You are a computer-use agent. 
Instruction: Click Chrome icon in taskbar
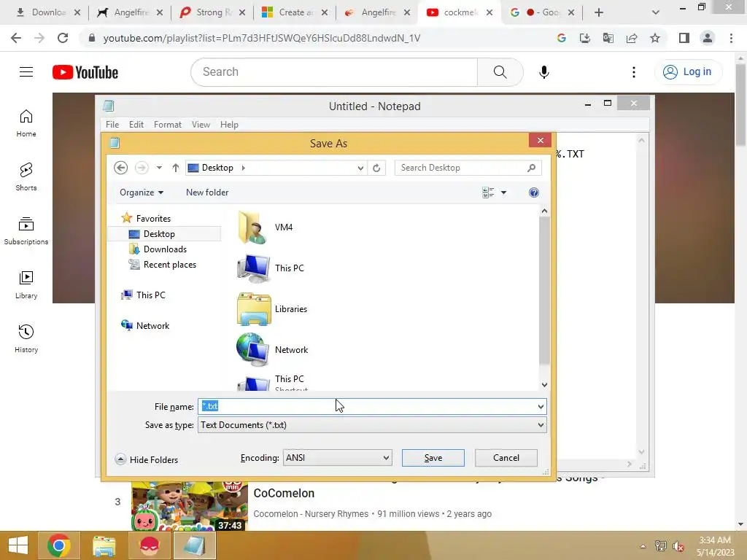(59, 545)
